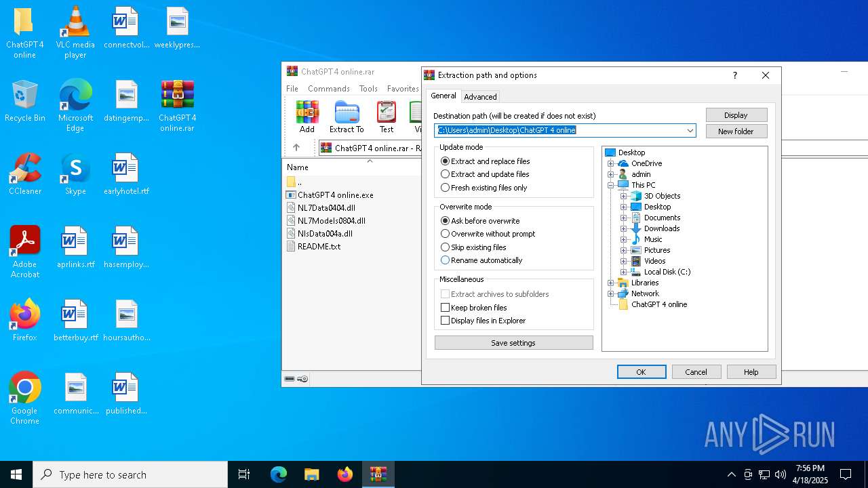Select earlyhotel.rtf document on desktop
The image size is (868, 488).
click(x=126, y=174)
